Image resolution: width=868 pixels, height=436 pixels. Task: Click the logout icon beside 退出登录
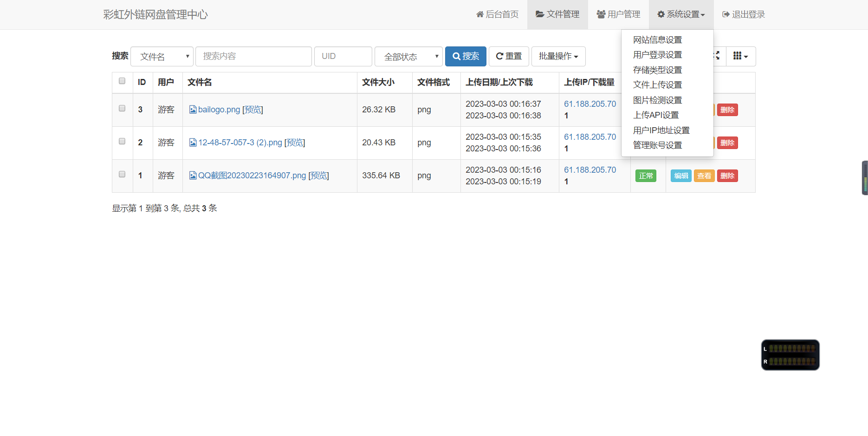(725, 14)
